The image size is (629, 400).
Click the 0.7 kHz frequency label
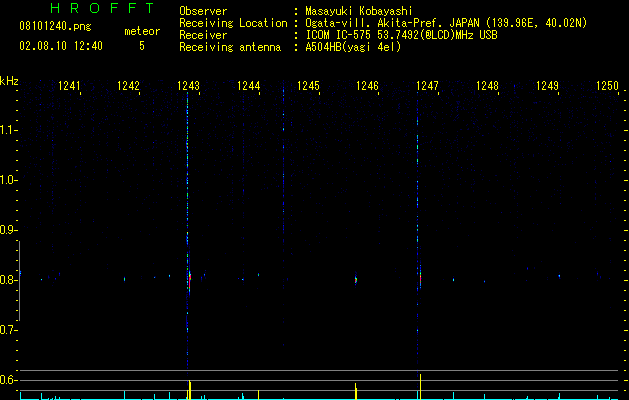pos(8,330)
